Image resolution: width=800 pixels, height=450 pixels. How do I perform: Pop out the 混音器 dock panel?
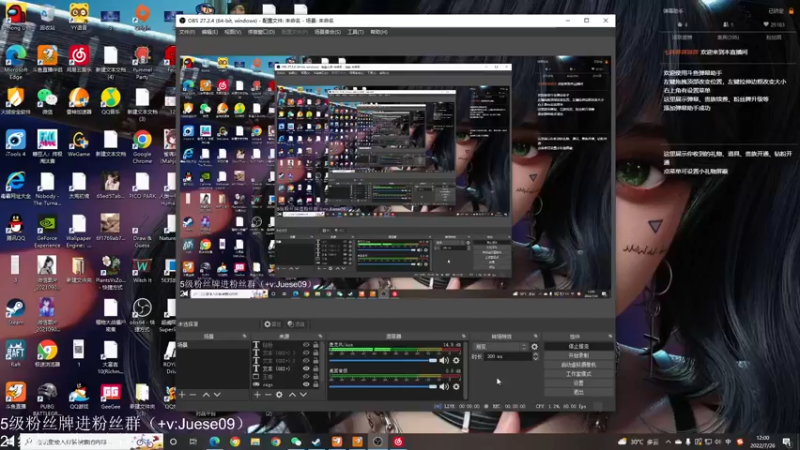pos(464,336)
